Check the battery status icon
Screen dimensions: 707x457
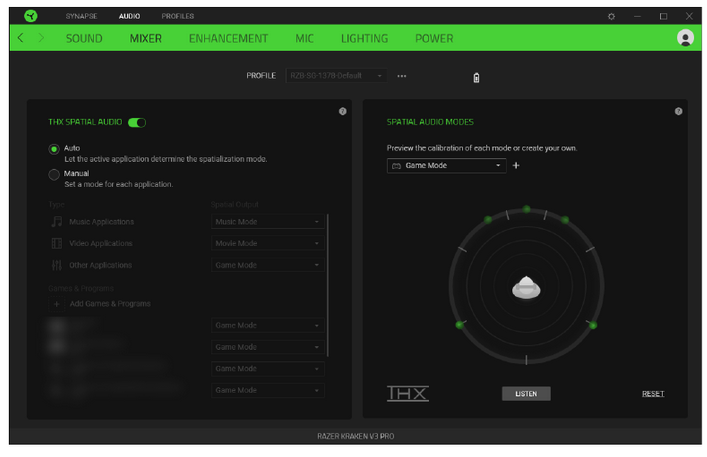(476, 78)
